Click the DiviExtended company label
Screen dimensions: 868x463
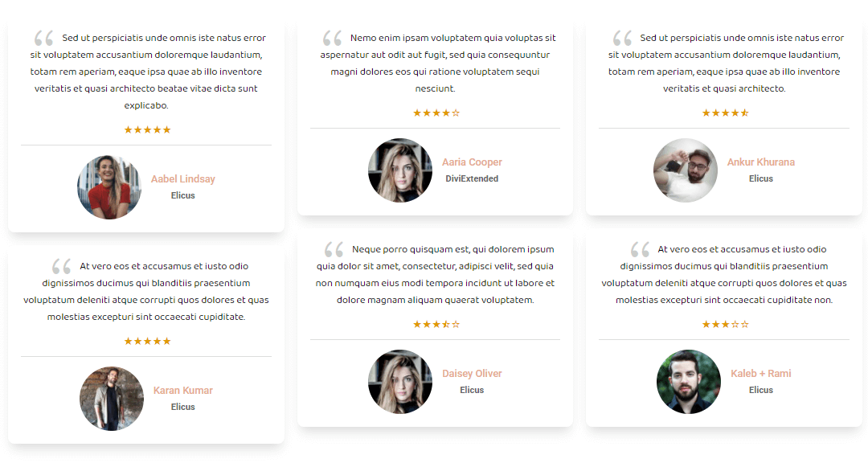(472, 179)
